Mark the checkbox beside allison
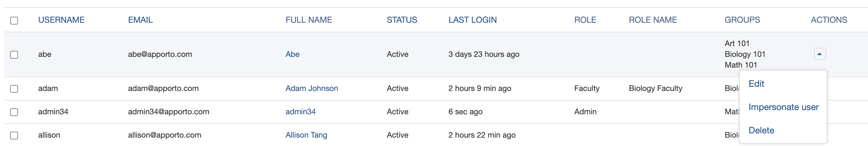The image size is (868, 146). click(x=14, y=135)
